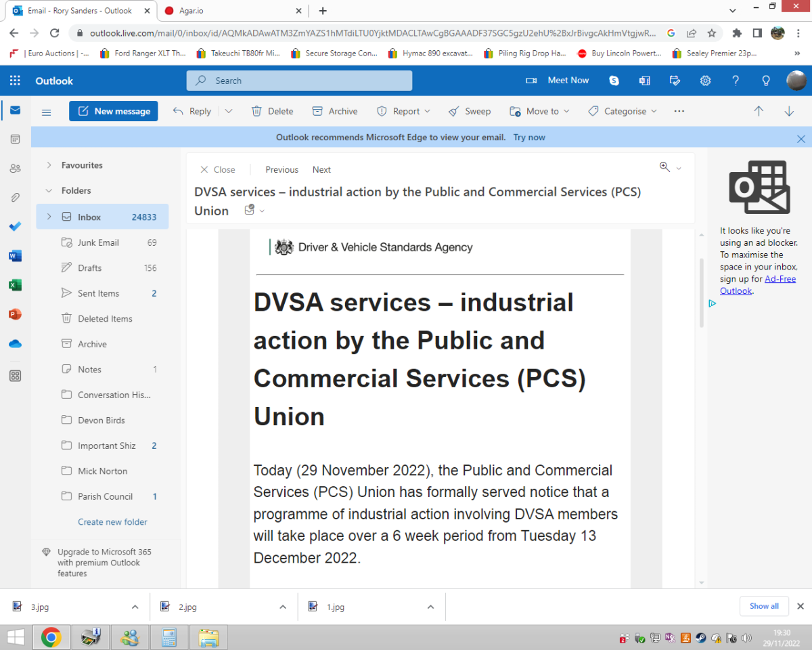Click Next message link
Viewport: 812px width, 650px height.
coord(321,170)
